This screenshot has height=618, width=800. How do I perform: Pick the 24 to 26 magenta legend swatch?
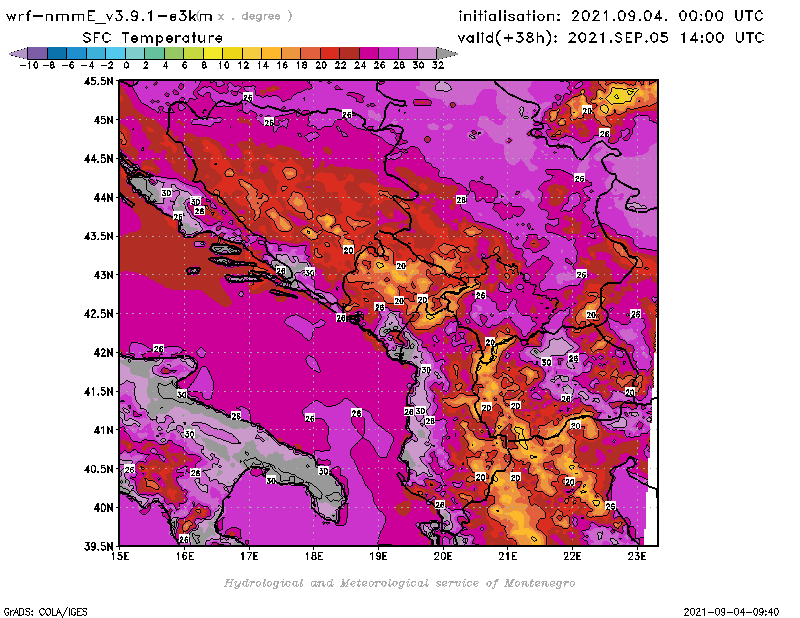[368, 54]
